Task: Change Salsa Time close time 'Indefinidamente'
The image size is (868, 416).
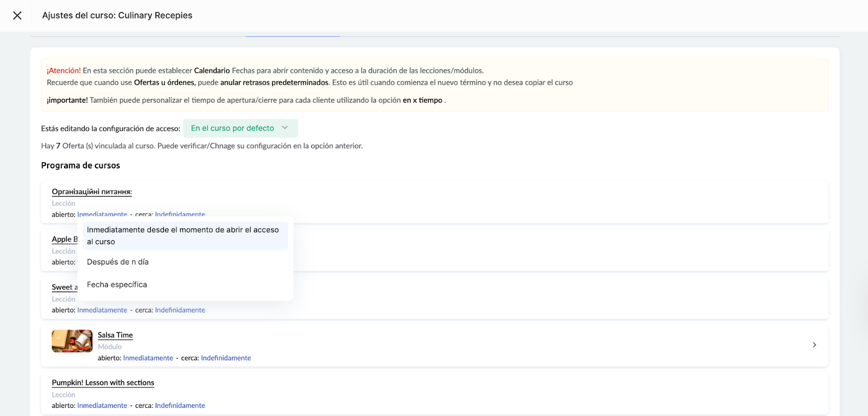Action: [226, 358]
